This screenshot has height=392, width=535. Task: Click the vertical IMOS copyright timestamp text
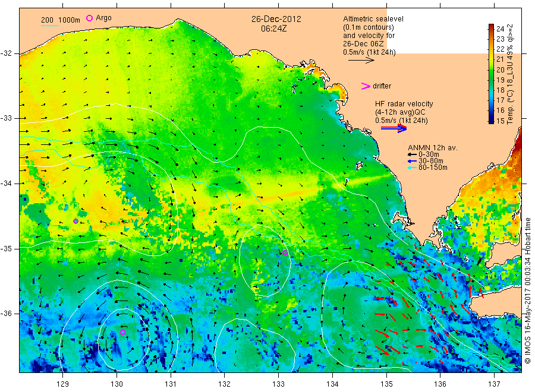point(528,291)
